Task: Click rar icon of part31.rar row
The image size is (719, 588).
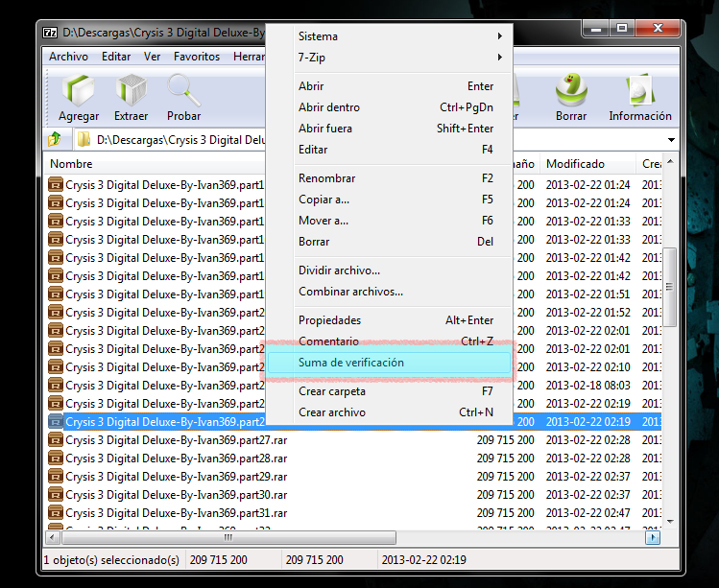Action: pyautogui.click(x=56, y=513)
